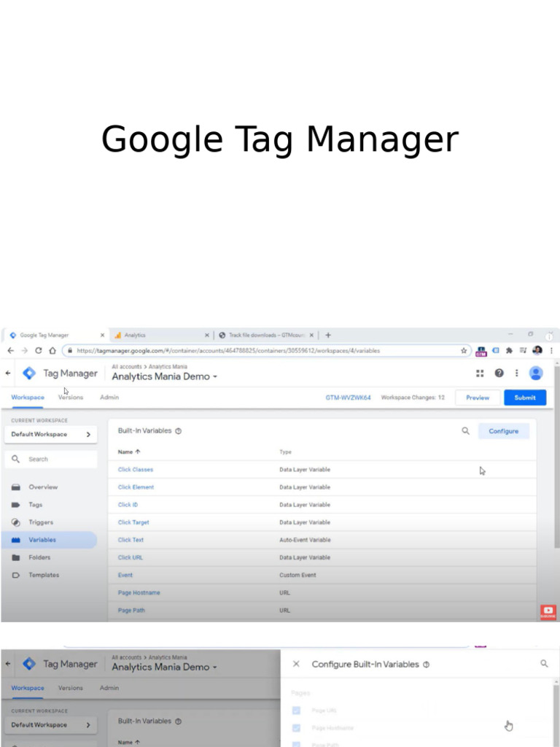
Task: Open the blue Google account avatar
Action: tap(536, 373)
